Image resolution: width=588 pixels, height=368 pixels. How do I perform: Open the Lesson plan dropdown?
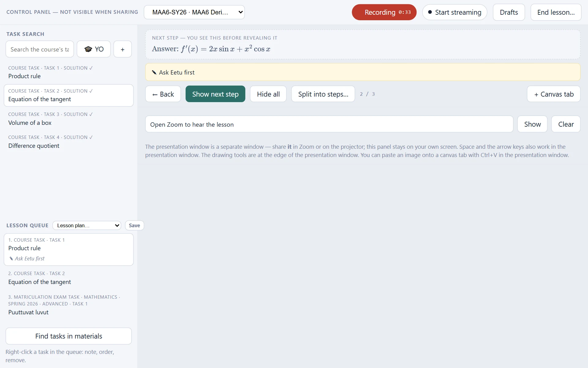pyautogui.click(x=87, y=225)
